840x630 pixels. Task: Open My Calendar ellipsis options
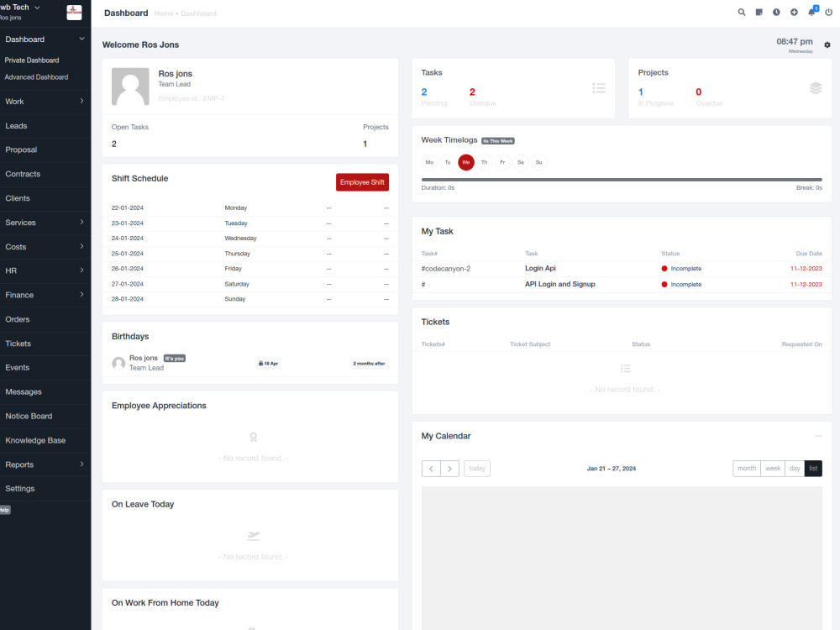[x=818, y=436]
